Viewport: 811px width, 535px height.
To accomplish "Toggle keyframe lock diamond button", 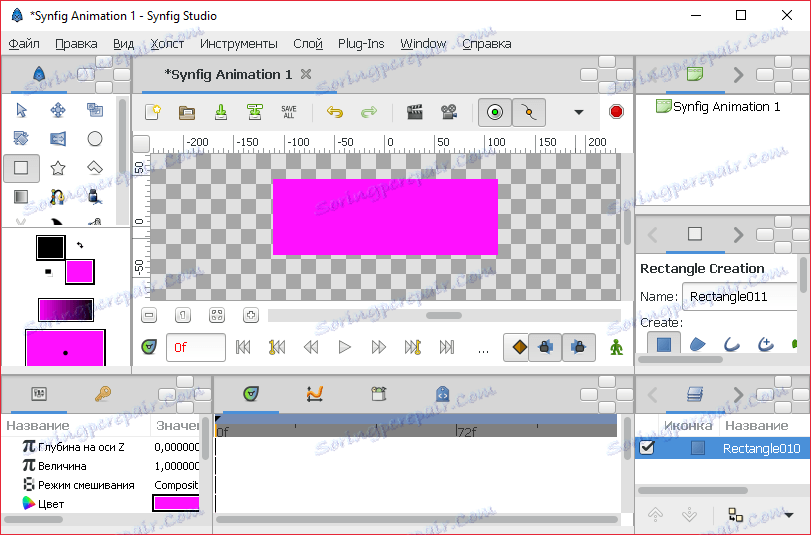I will [x=519, y=347].
